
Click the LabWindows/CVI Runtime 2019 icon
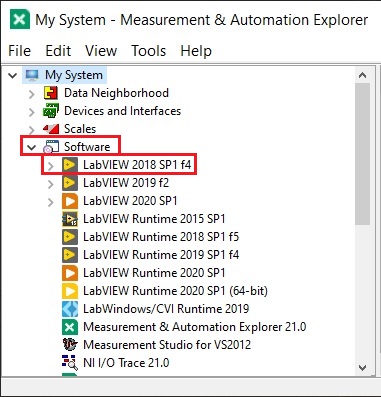point(70,309)
